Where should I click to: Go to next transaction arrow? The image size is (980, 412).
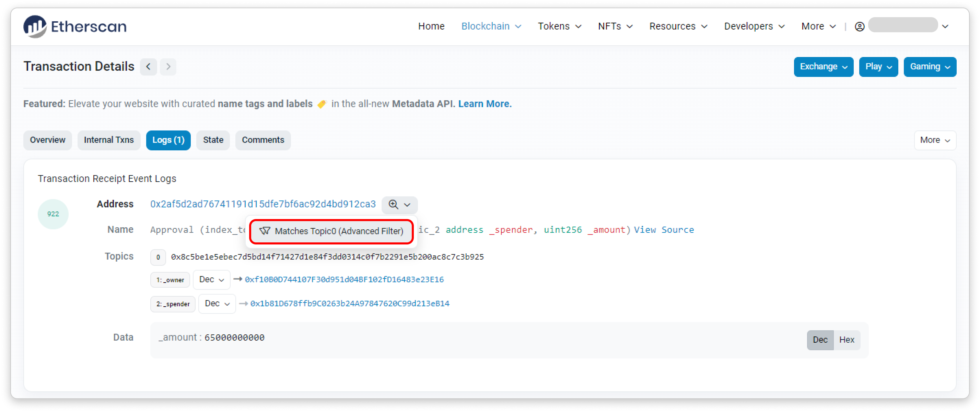click(x=168, y=67)
